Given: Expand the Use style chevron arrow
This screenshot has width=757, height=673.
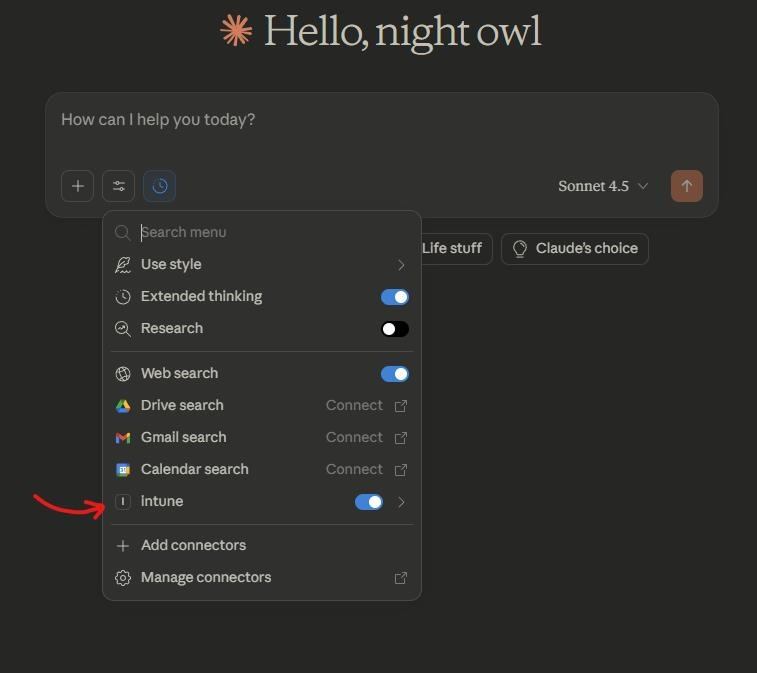Looking at the screenshot, I should pyautogui.click(x=401, y=265).
